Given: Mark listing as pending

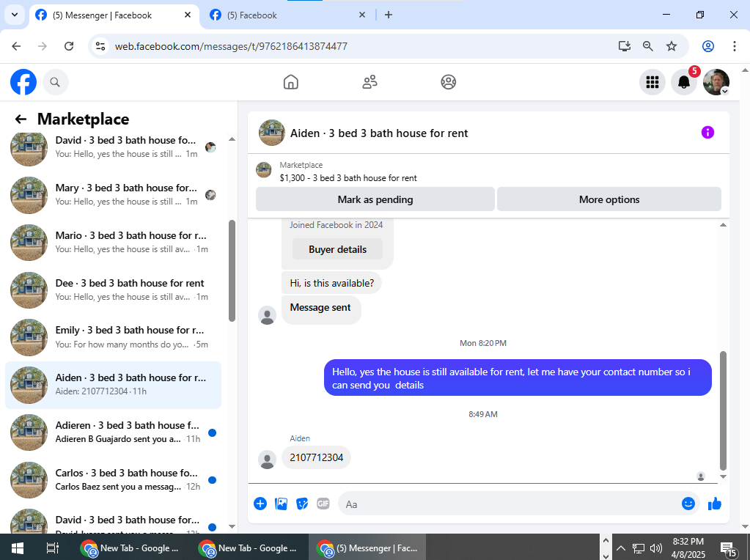Looking at the screenshot, I should (375, 199).
